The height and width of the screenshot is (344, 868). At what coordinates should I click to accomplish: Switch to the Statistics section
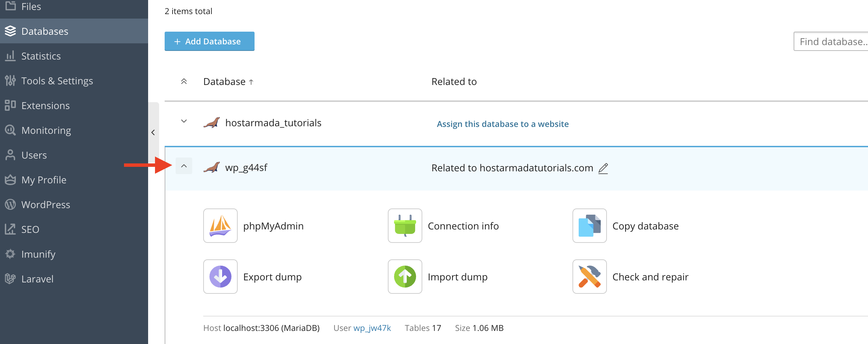pyautogui.click(x=41, y=56)
